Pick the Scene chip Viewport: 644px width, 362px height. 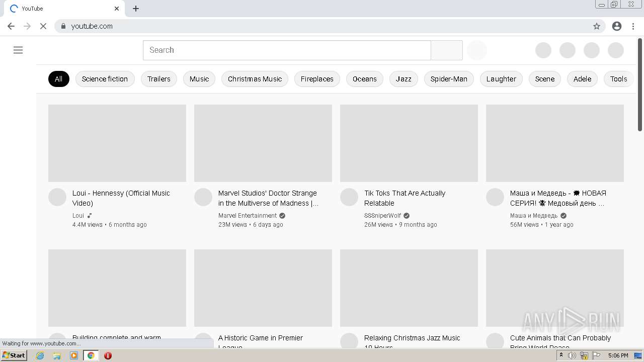[545, 79]
